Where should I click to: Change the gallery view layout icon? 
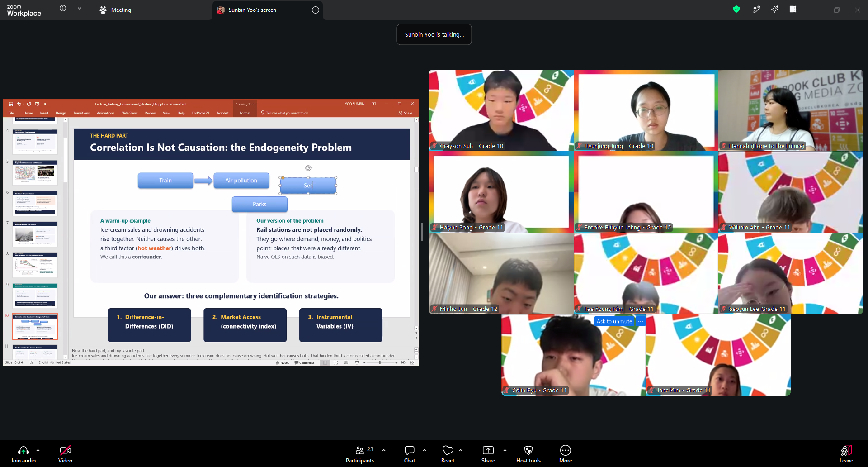click(x=793, y=9)
